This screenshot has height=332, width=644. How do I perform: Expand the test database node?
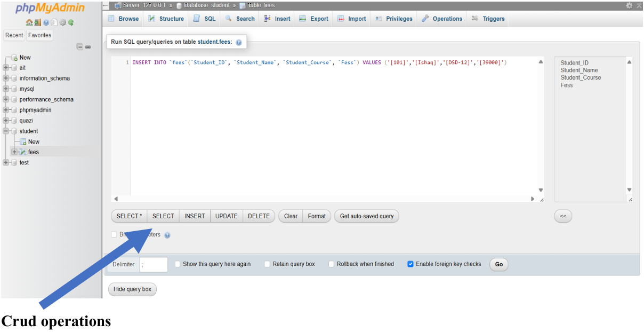click(x=6, y=163)
